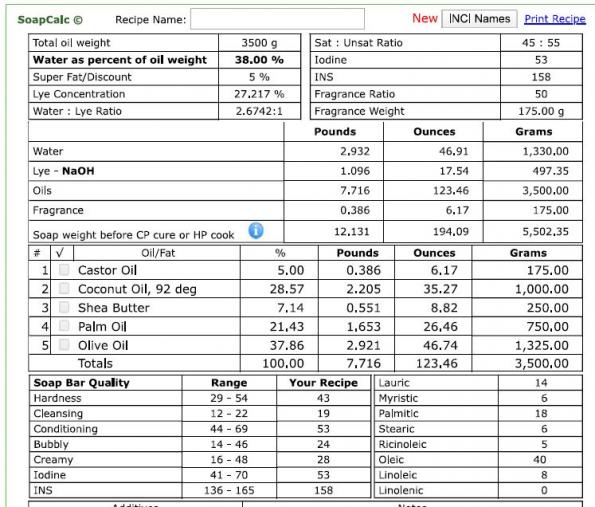
Task: Tick the Coconut Oil, 92 deg checkbox
Action: tap(64, 288)
